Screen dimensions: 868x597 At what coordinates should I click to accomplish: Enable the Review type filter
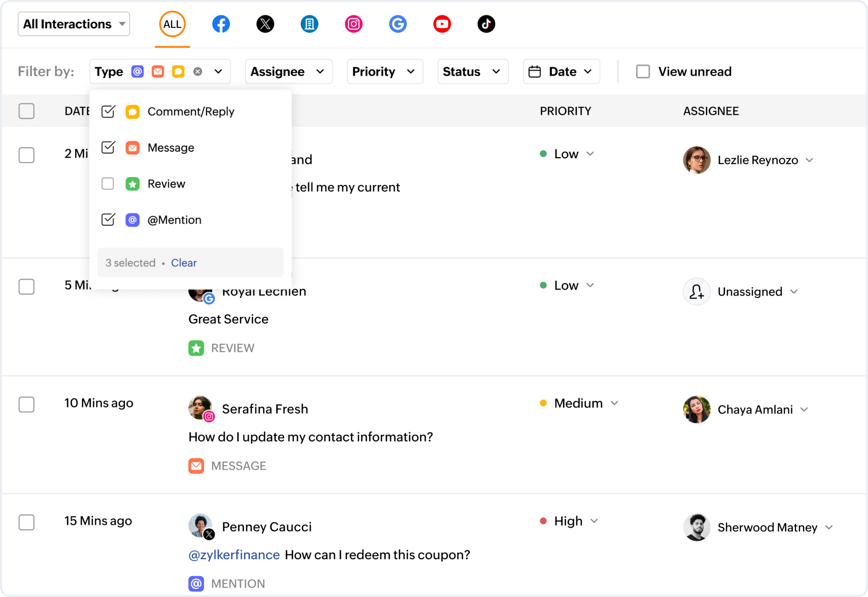(108, 184)
